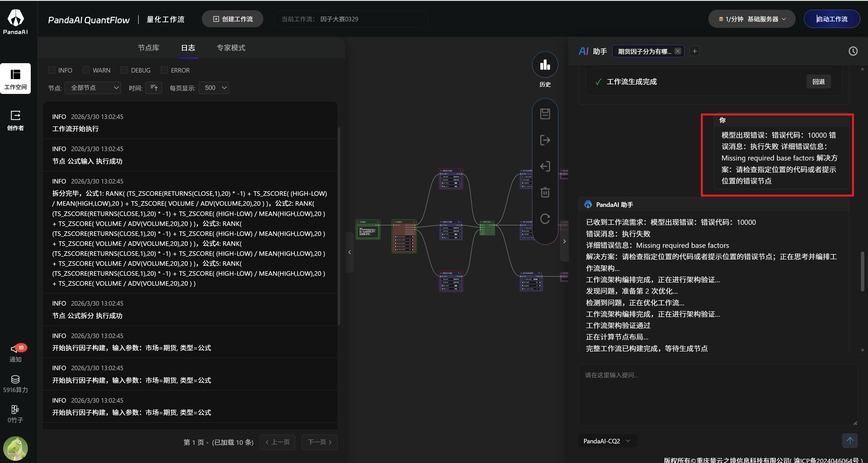Switch to the 专家模式 tab
Screen dimensions: 868x463
[x=231, y=48]
